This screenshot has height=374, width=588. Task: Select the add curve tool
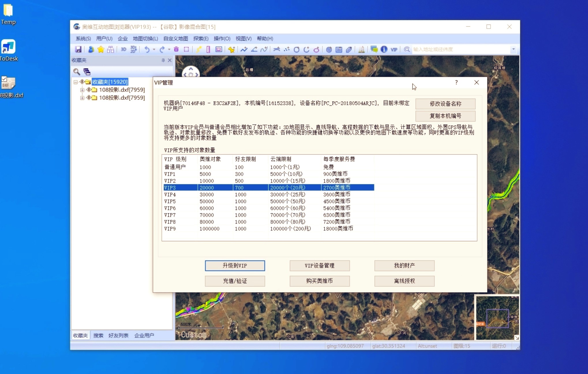(x=264, y=49)
